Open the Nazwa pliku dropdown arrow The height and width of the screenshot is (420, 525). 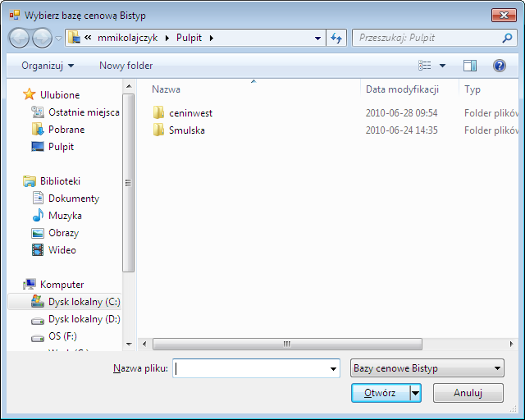coord(333,369)
